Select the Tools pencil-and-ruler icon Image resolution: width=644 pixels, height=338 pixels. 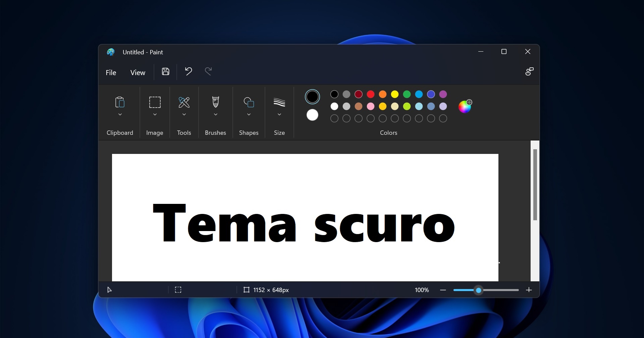[184, 102]
